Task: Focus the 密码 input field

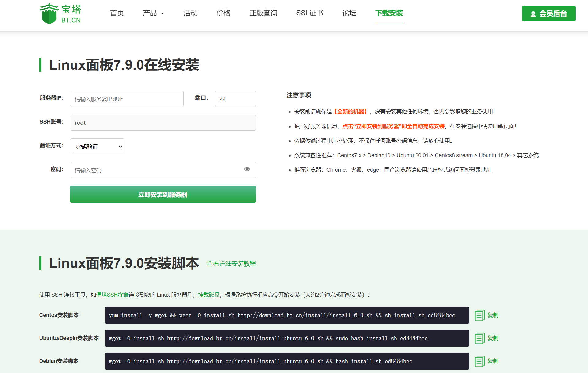Action: point(163,170)
